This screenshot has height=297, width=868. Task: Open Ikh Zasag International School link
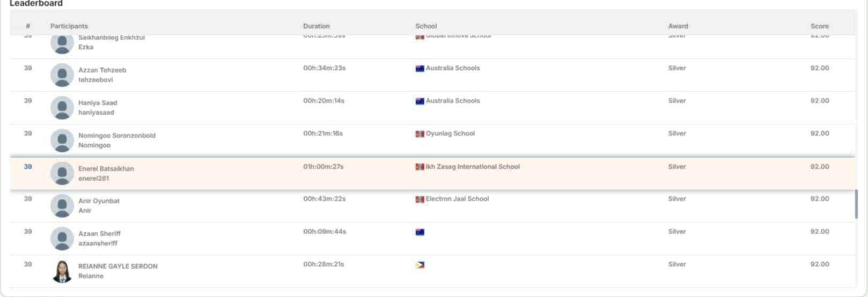(472, 167)
